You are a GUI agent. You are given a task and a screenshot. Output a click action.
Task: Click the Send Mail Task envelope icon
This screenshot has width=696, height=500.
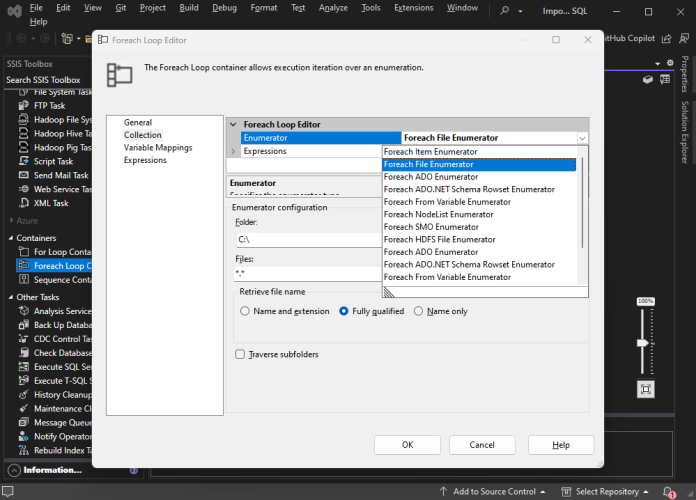24,175
